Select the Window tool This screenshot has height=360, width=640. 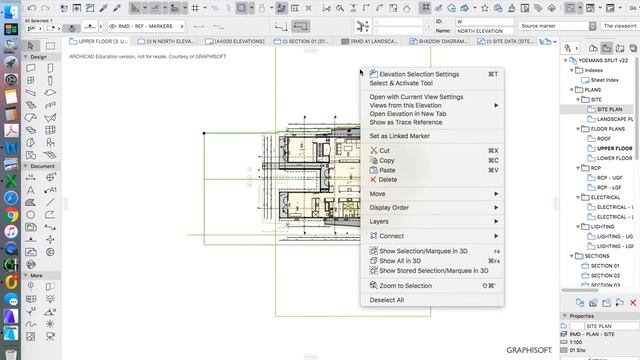click(31, 80)
